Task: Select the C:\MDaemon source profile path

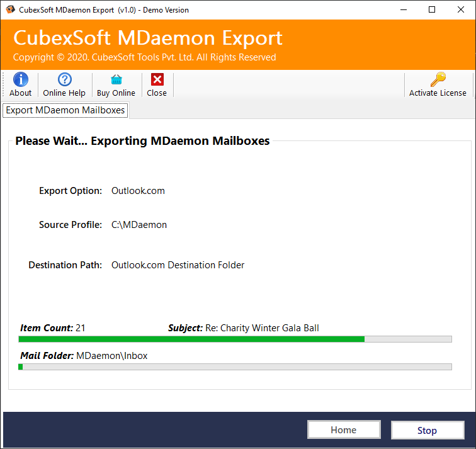Action: tap(139, 225)
